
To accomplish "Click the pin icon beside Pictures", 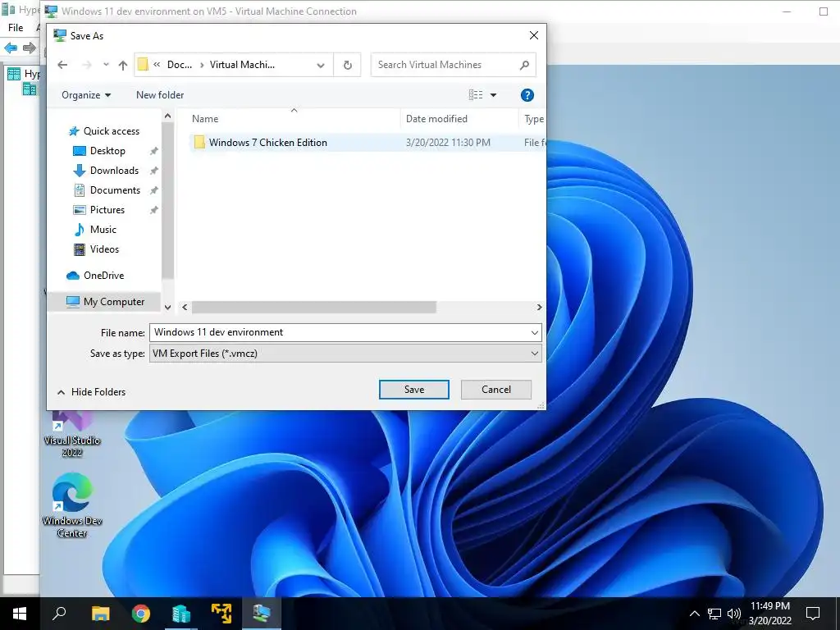I will coord(153,210).
